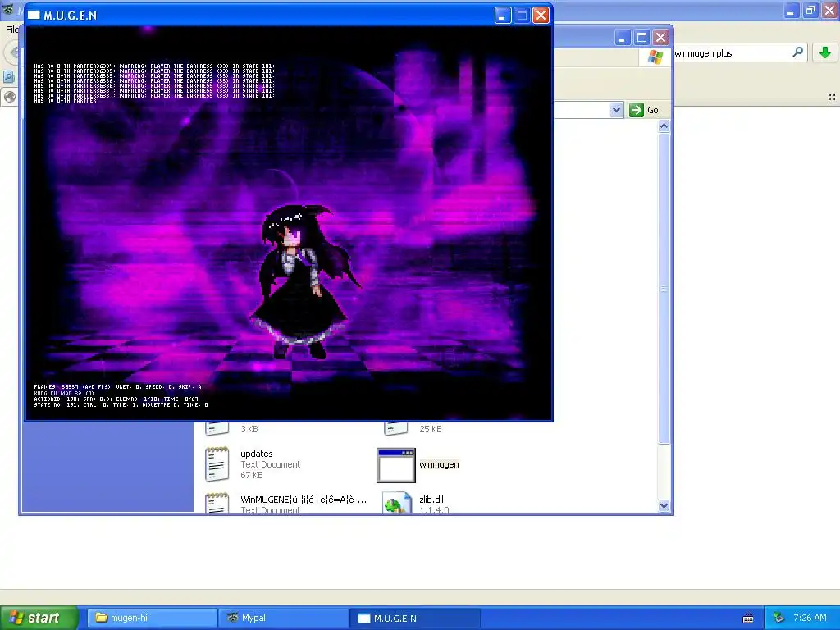Viewport: 840px width, 630px height.
Task: Click Explorer scrollbar up arrow
Action: pyautogui.click(x=664, y=126)
